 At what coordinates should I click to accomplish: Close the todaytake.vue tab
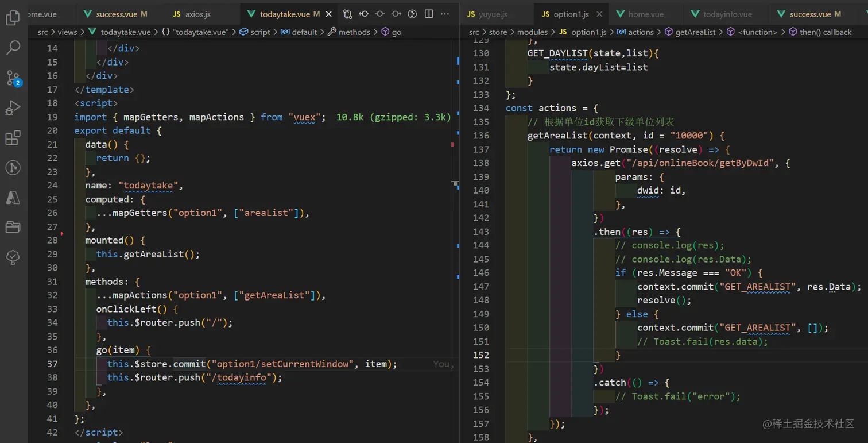click(329, 14)
